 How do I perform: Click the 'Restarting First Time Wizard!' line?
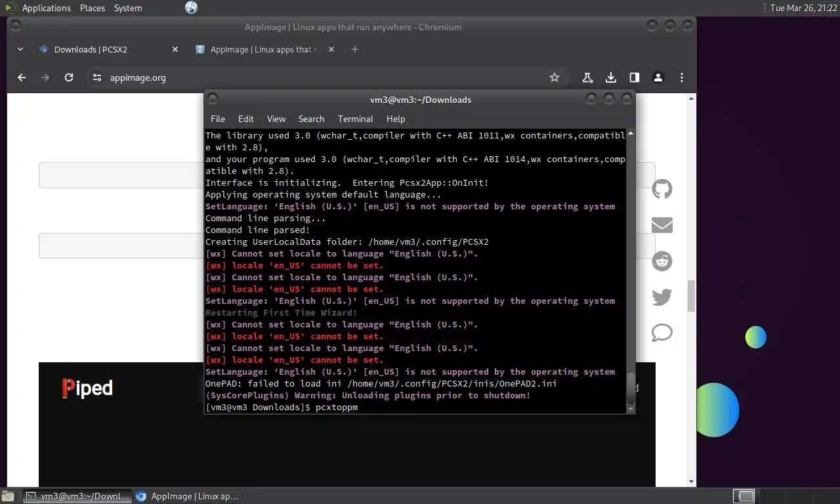[x=282, y=313]
